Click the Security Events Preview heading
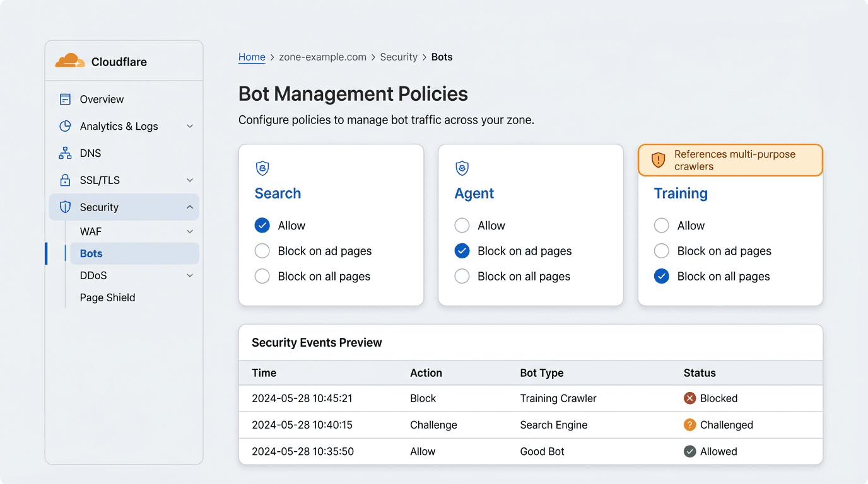868x484 pixels. coord(317,342)
